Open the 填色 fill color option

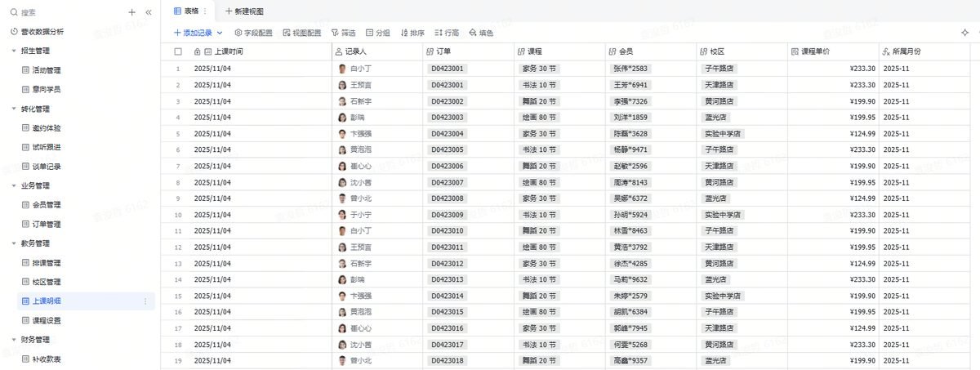481,33
